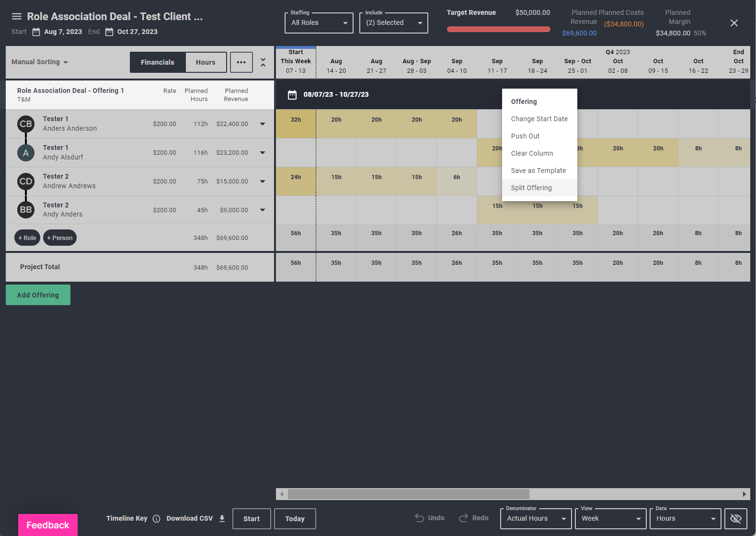
Task: Click the + Person button
Action: (60, 238)
